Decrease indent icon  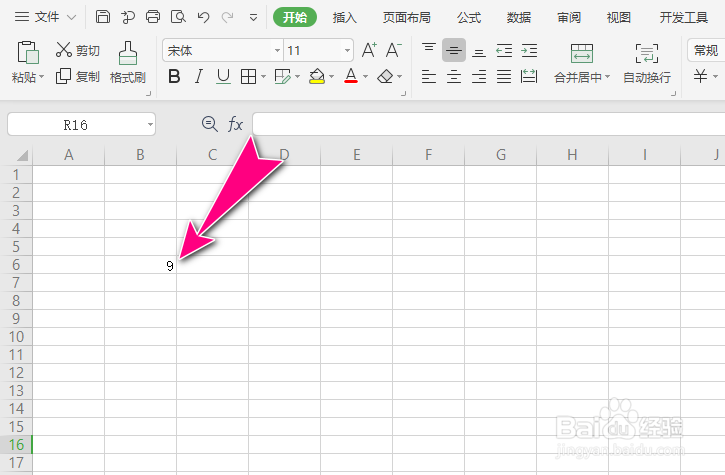pos(504,50)
